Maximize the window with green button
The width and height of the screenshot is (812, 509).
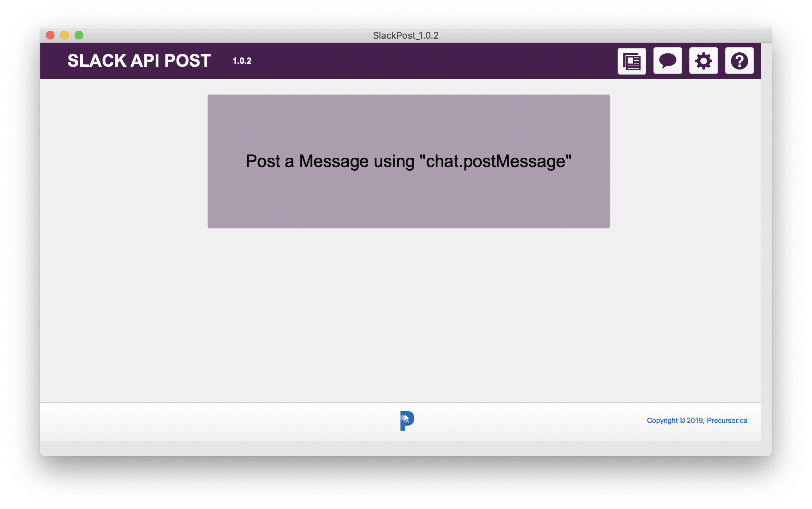coord(79,35)
